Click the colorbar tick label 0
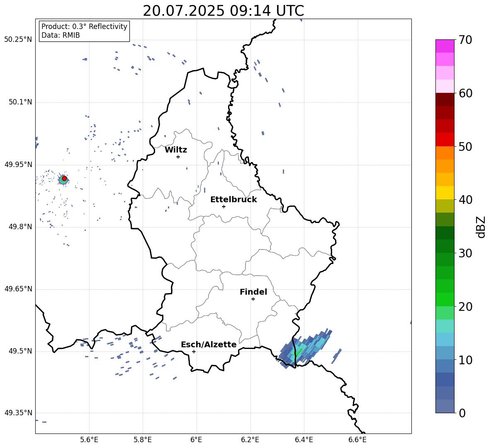The height and width of the screenshot is (448, 491). (462, 413)
